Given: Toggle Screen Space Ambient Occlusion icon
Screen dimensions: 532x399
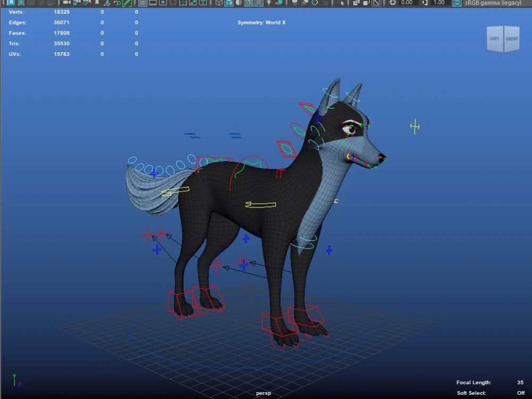Looking at the screenshot, I should pos(295,2).
